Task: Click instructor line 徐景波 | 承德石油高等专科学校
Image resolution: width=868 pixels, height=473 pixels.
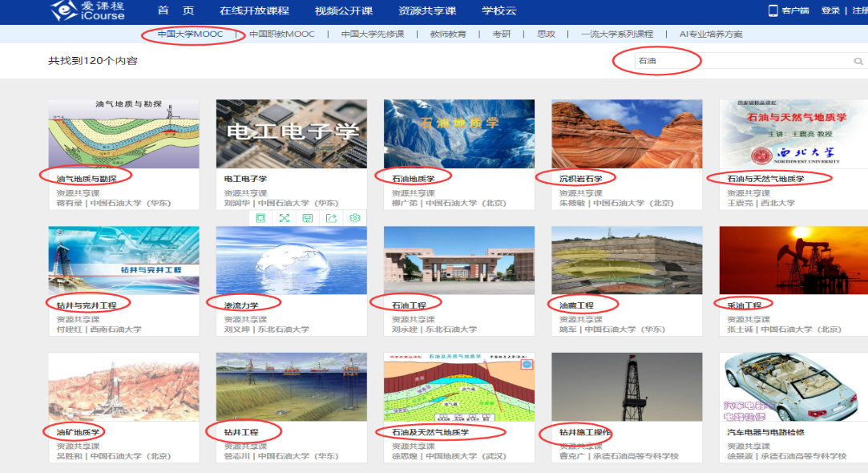Action: [786, 456]
